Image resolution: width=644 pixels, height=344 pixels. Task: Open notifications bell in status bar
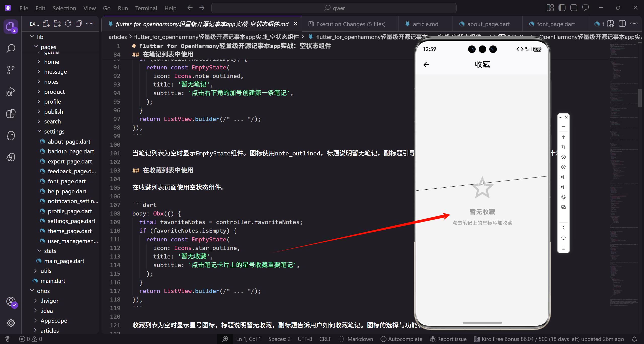[x=634, y=339]
